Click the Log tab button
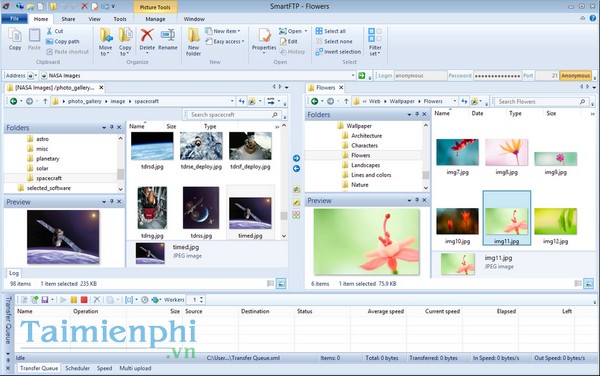Image resolution: width=600 pixels, height=376 pixels. click(x=14, y=273)
